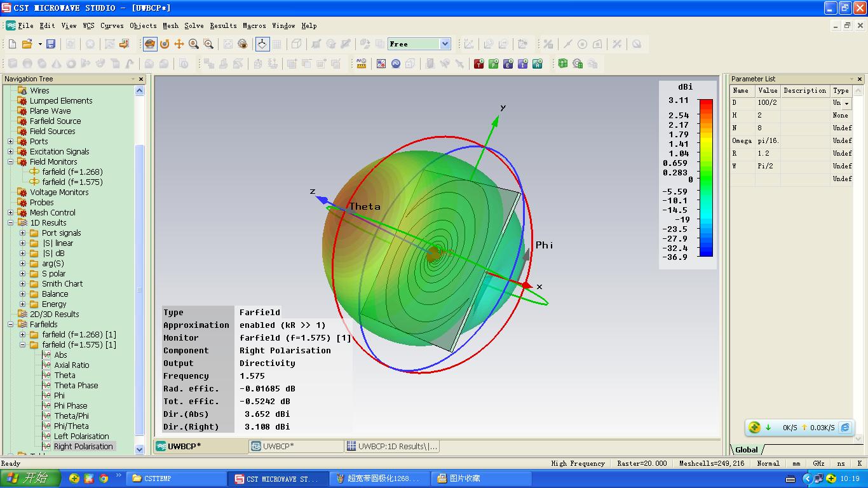Click the Omega parameter value cell

pos(768,140)
